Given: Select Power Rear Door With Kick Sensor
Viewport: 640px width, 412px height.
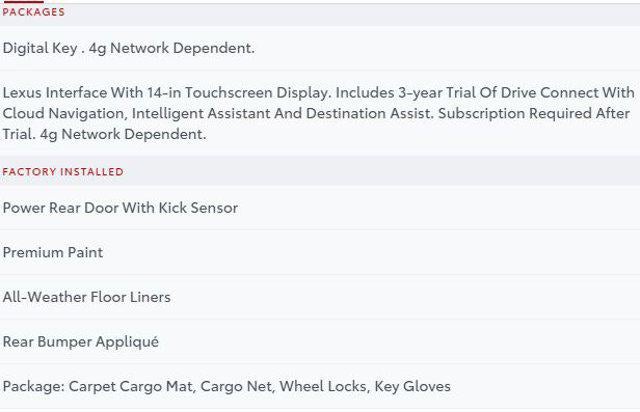Looking at the screenshot, I should click(120, 208).
